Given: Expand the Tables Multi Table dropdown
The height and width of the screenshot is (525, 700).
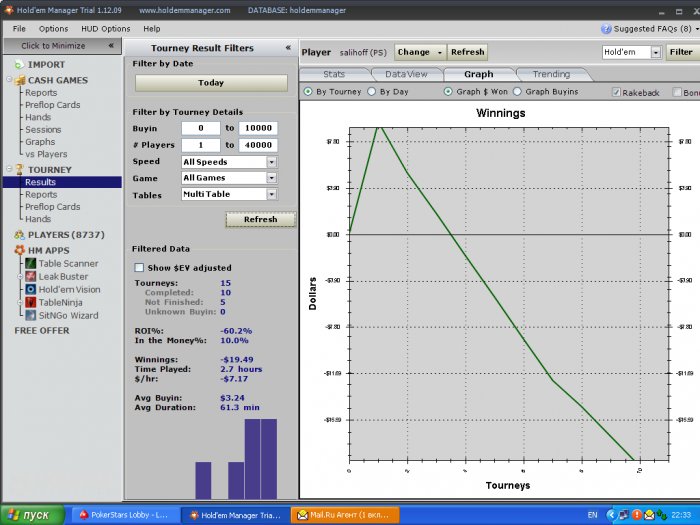Looking at the screenshot, I should pyautogui.click(x=271, y=195).
